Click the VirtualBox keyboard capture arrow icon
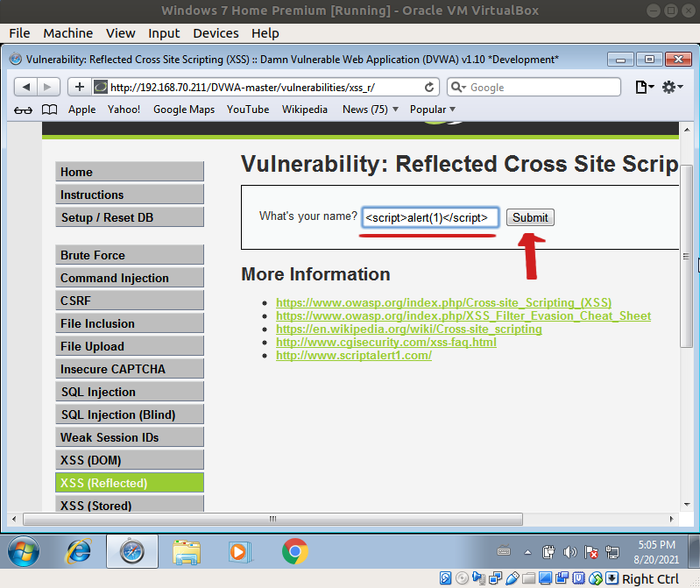The height and width of the screenshot is (588, 700). click(x=612, y=578)
